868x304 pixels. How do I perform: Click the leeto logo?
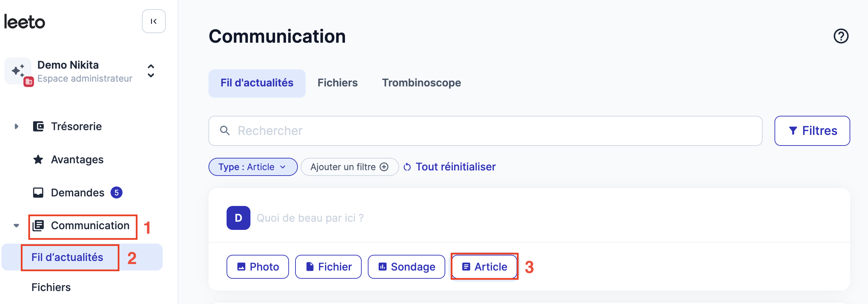(24, 22)
